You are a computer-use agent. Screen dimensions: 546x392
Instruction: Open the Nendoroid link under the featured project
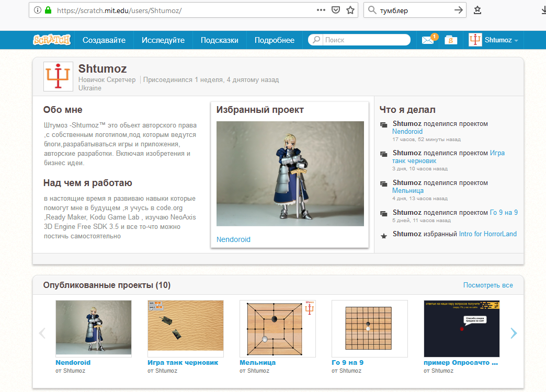tap(233, 239)
